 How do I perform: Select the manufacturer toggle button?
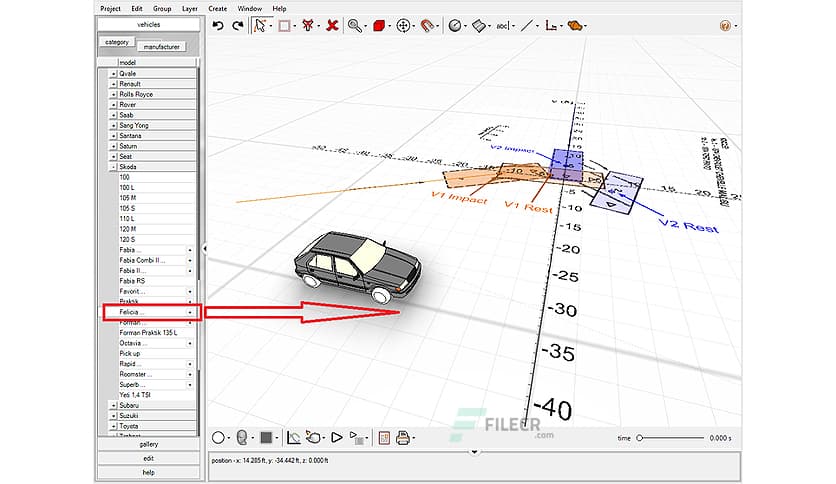tap(162, 47)
